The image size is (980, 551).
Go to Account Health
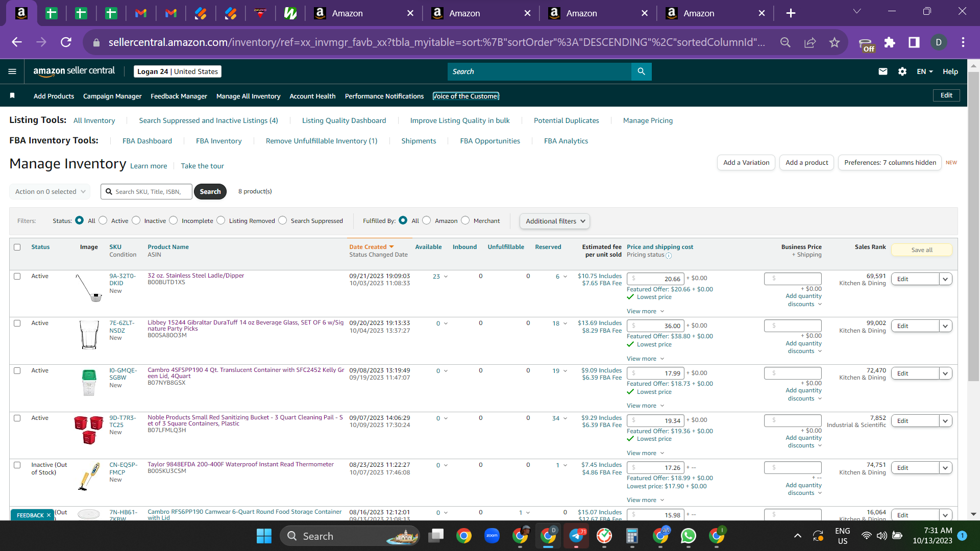pyautogui.click(x=312, y=96)
